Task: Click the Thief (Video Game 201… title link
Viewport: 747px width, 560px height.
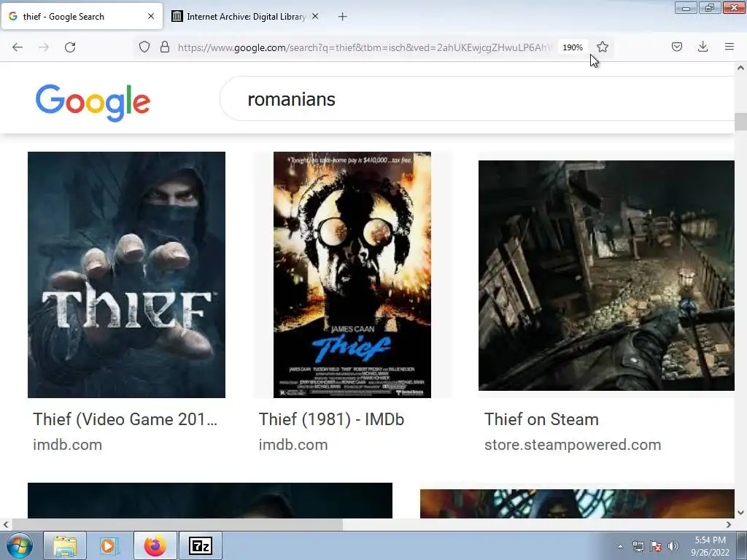Action: click(125, 419)
